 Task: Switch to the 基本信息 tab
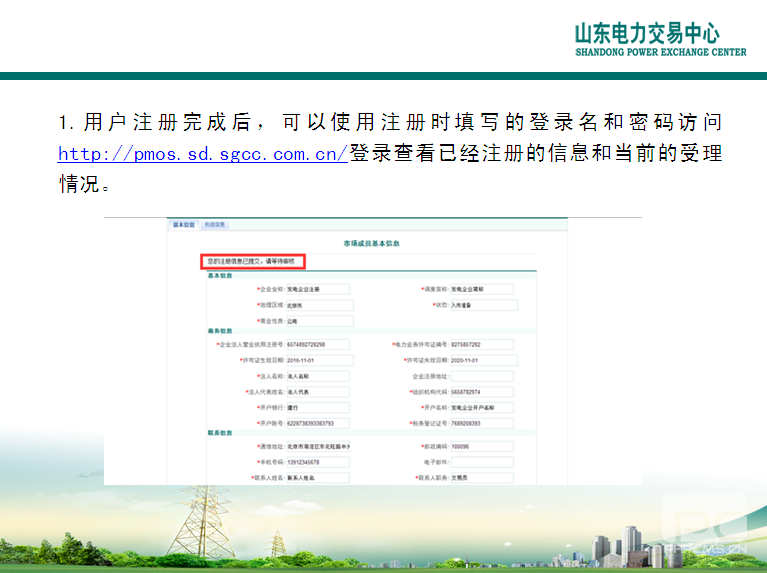point(184,225)
